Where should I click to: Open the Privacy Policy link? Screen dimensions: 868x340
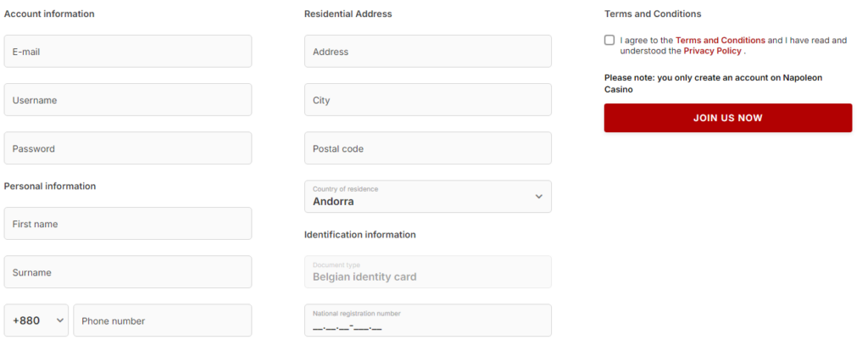pos(712,51)
